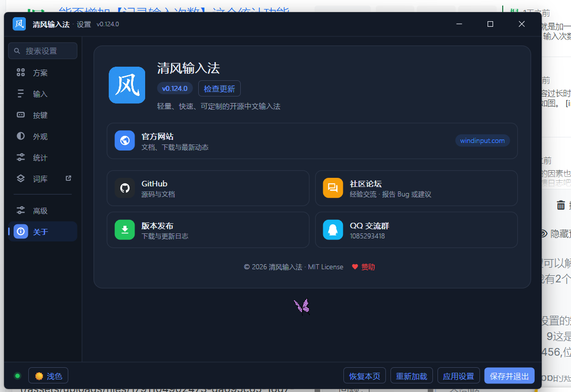Click the large 风 app logo

[x=127, y=85]
